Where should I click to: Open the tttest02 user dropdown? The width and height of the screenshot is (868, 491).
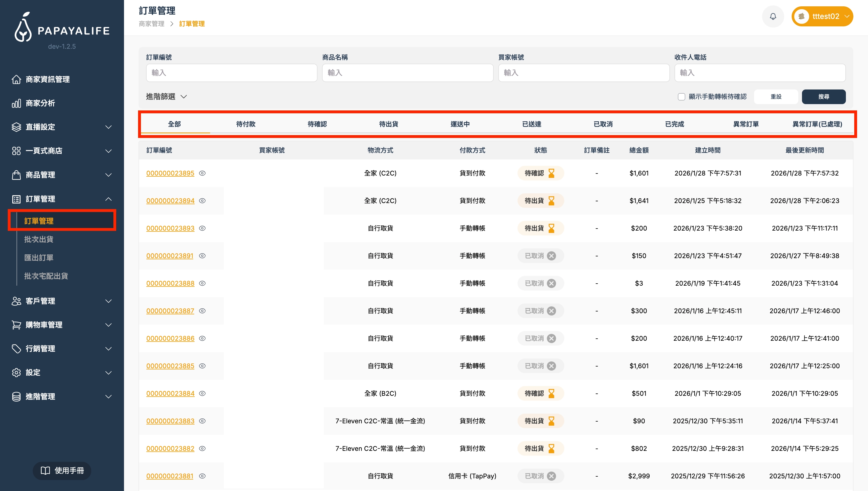(x=822, y=16)
